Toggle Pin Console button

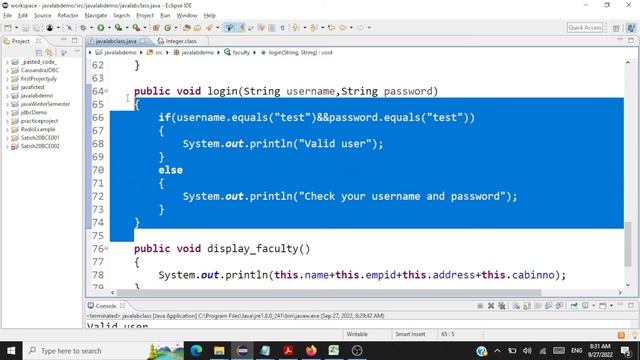click(574, 306)
